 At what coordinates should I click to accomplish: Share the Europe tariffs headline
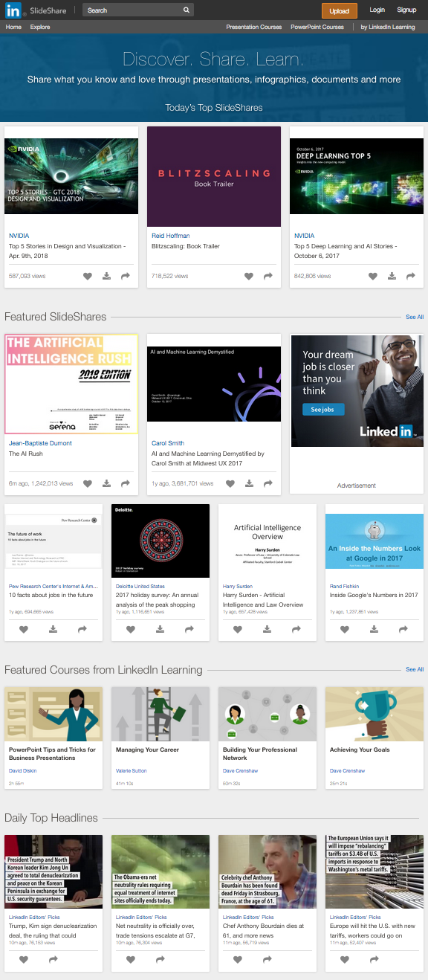[x=374, y=960]
